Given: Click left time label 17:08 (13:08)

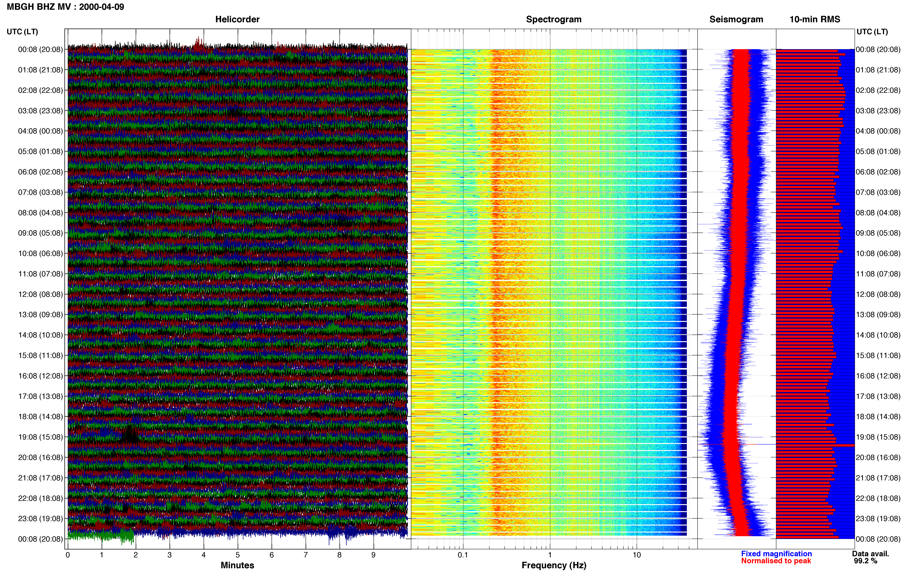Looking at the screenshot, I should [x=40, y=396].
